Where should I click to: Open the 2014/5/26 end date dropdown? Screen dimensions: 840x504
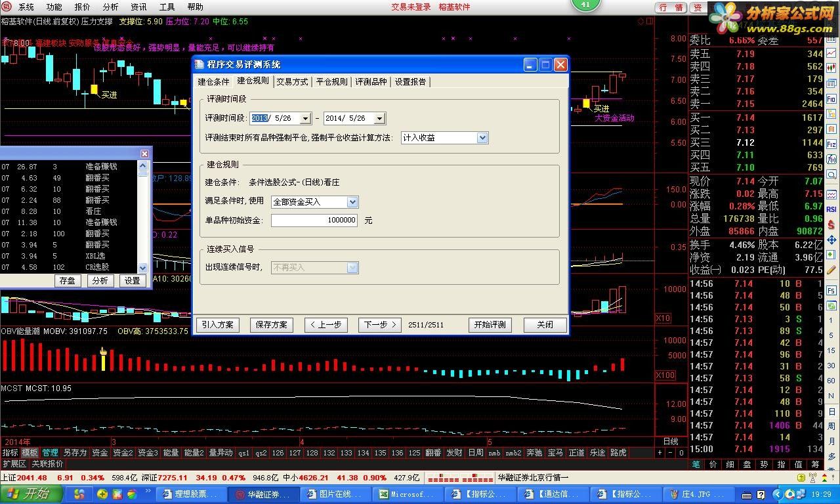click(x=379, y=118)
